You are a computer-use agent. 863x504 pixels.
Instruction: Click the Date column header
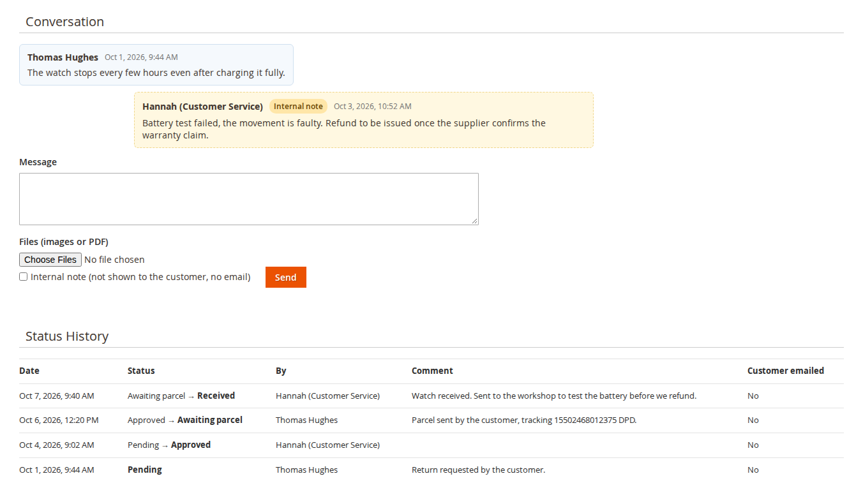coord(29,371)
